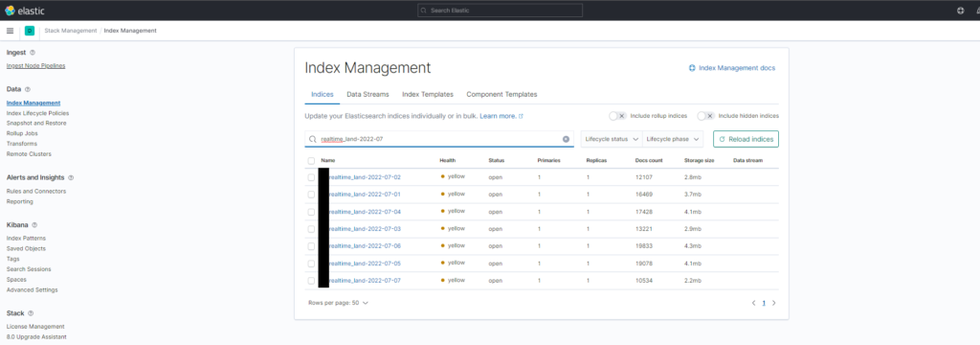Go to next page of indices
The height and width of the screenshot is (345, 980).
[x=773, y=303]
